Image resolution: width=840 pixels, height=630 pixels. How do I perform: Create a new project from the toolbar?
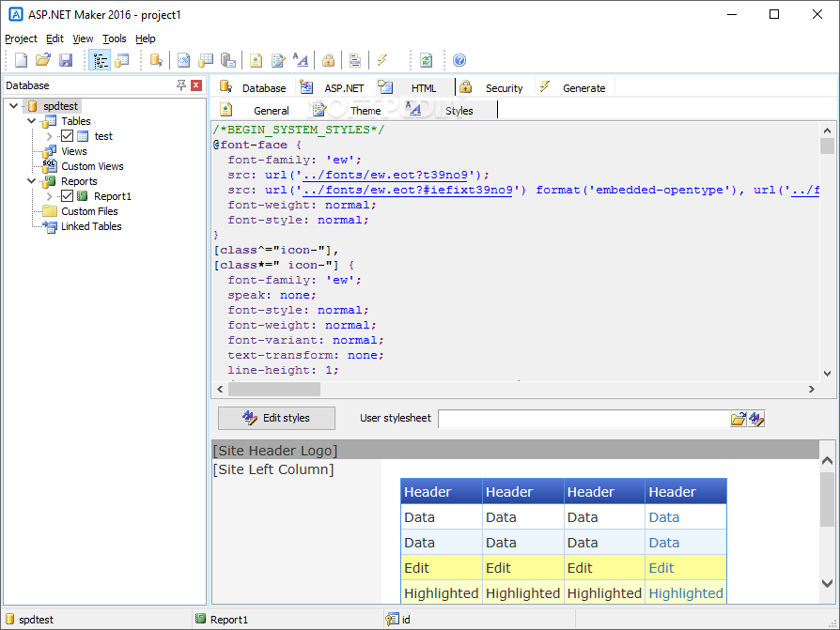pyautogui.click(x=21, y=60)
